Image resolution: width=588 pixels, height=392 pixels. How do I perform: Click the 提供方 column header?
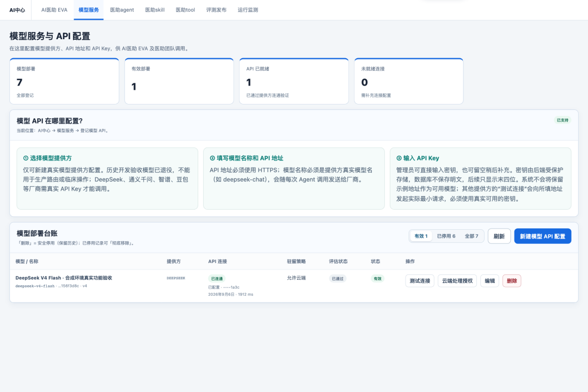tap(174, 261)
